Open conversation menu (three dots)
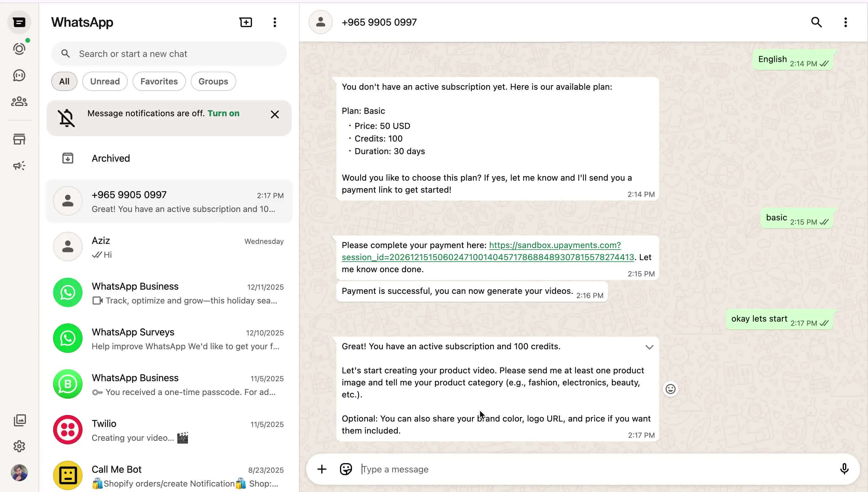Viewport: 868px width, 492px height. [846, 22]
